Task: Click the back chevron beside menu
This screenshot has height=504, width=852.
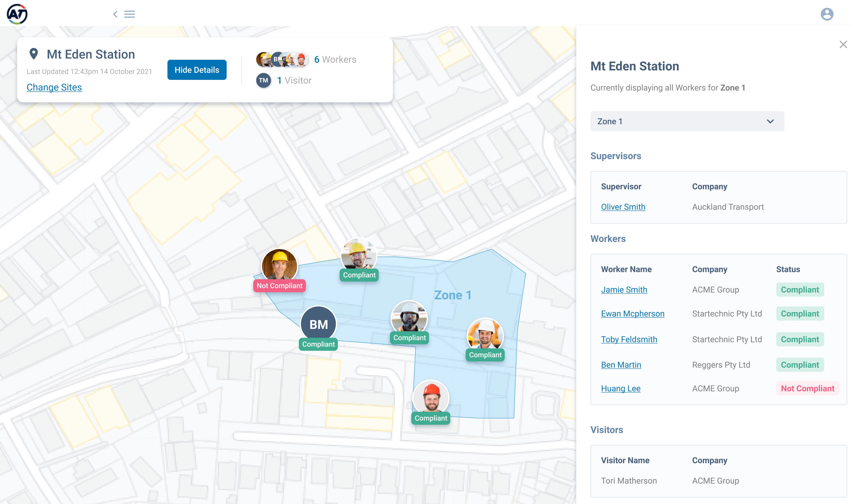Action: [115, 14]
